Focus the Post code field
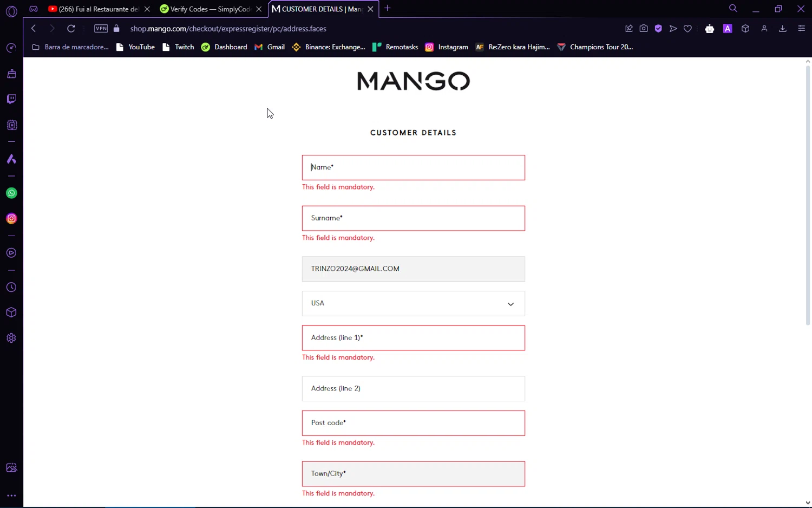 click(414, 423)
